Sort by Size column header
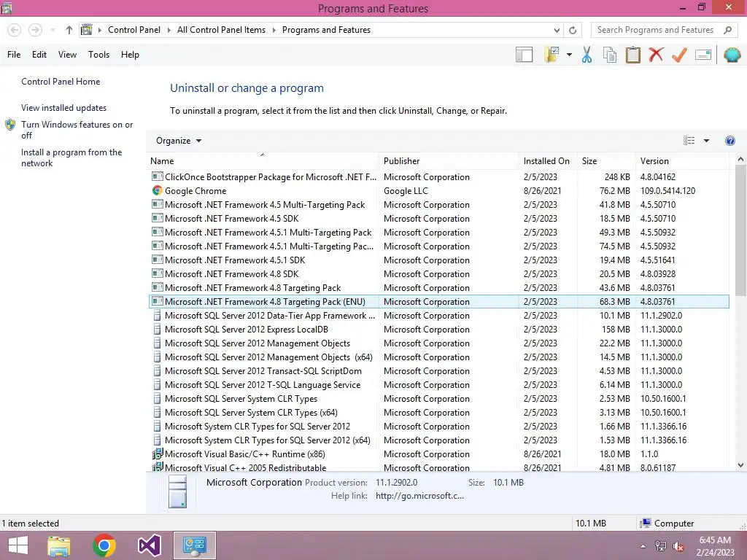The width and height of the screenshot is (747, 560). coord(606,161)
